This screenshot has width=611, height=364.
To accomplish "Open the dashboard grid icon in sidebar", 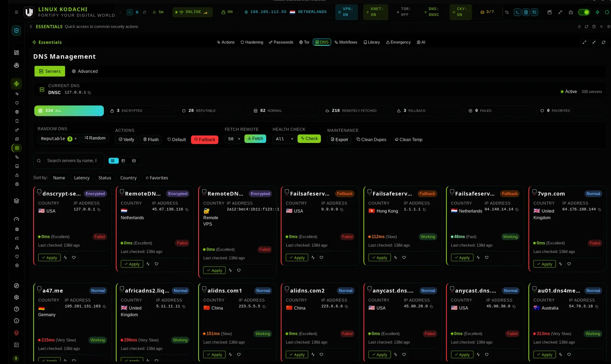I will coord(16,53).
